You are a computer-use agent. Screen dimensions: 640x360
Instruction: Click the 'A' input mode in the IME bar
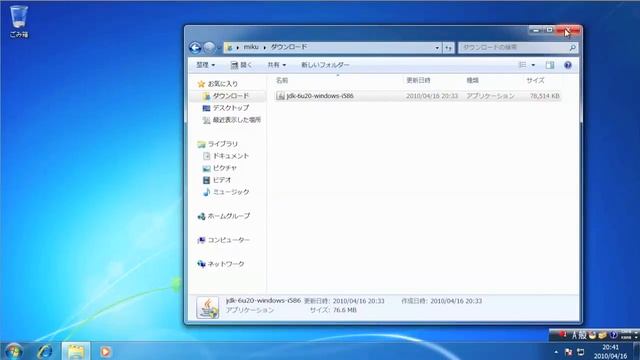pyautogui.click(x=574, y=336)
